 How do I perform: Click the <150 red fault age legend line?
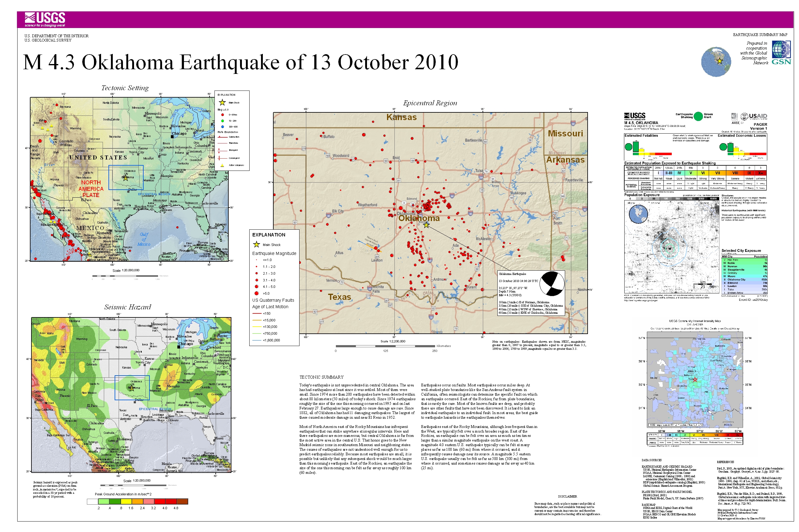[x=257, y=313]
